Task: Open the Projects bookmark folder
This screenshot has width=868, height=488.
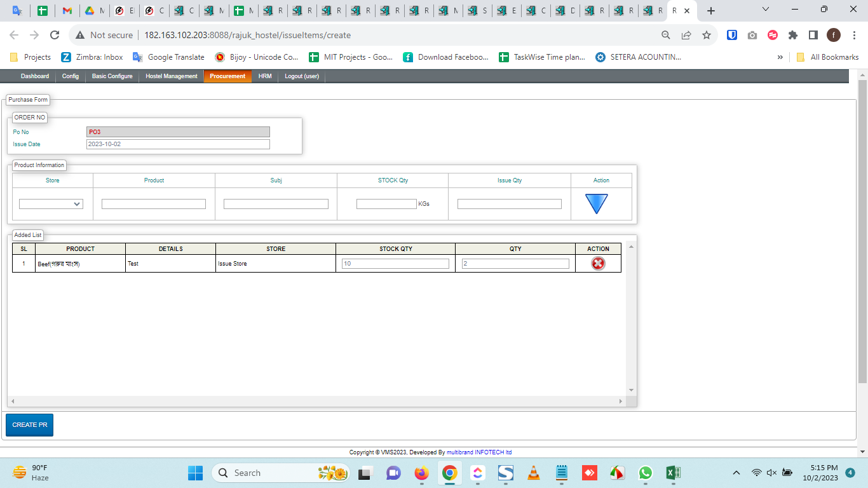Action: pyautogui.click(x=31, y=57)
